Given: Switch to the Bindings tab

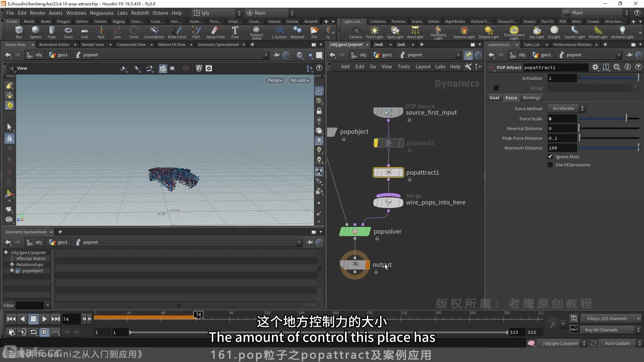Looking at the screenshot, I should coord(532,98).
